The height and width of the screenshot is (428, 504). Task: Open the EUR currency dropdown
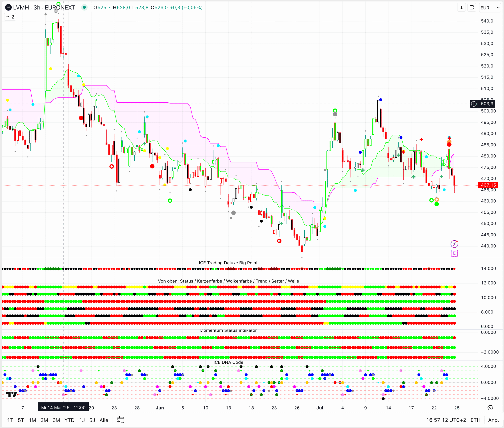pyautogui.click(x=490, y=8)
